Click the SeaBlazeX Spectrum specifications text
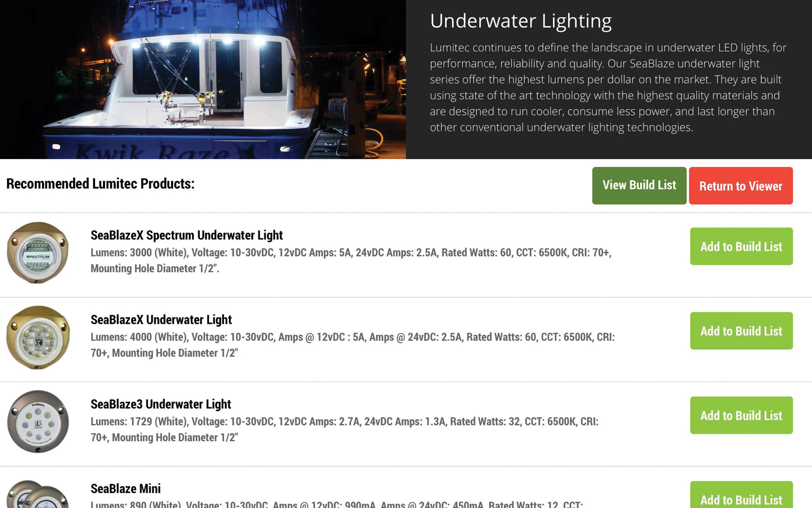Screen dimensions: 812x508 pyautogui.click(x=351, y=260)
